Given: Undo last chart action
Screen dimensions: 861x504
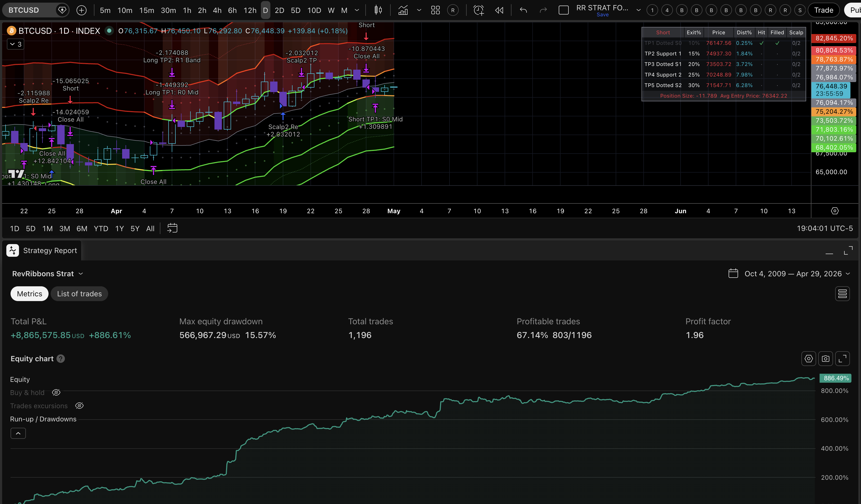Looking at the screenshot, I should 523,10.
